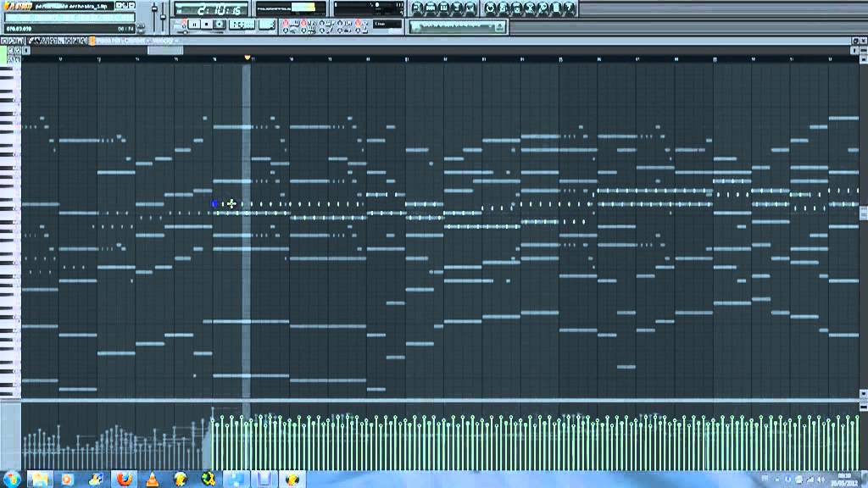This screenshot has width=868, height=488.
Task: Open the Piano Roll shortcut icon
Action: pos(443,8)
